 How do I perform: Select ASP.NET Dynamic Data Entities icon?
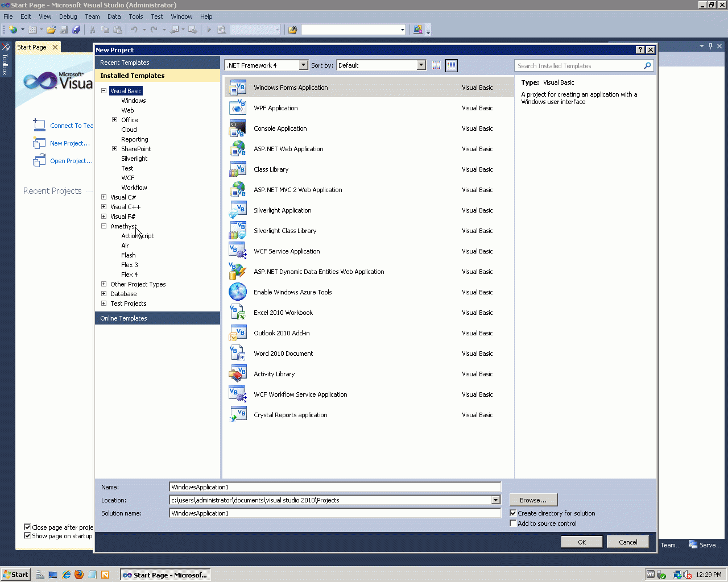tap(238, 272)
